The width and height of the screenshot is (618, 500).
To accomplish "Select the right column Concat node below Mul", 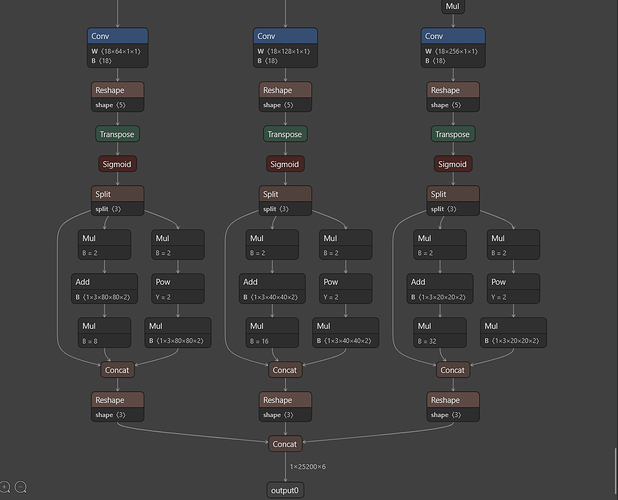I will click(x=453, y=369).
